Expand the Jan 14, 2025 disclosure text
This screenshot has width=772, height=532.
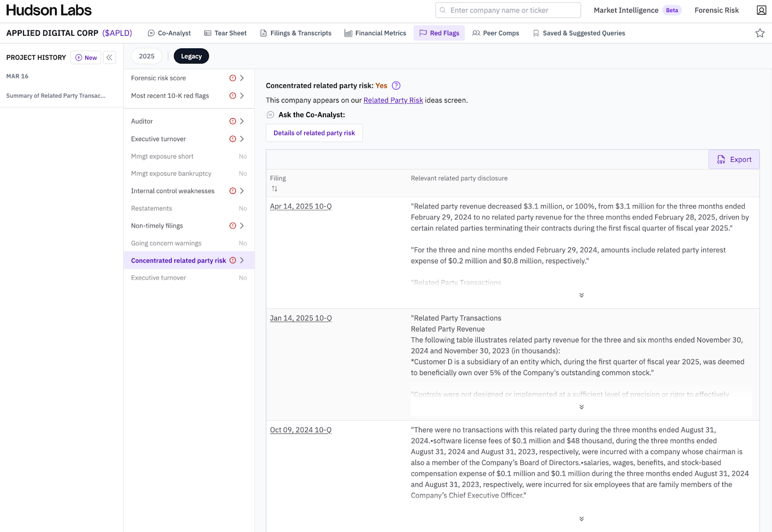[x=581, y=407]
